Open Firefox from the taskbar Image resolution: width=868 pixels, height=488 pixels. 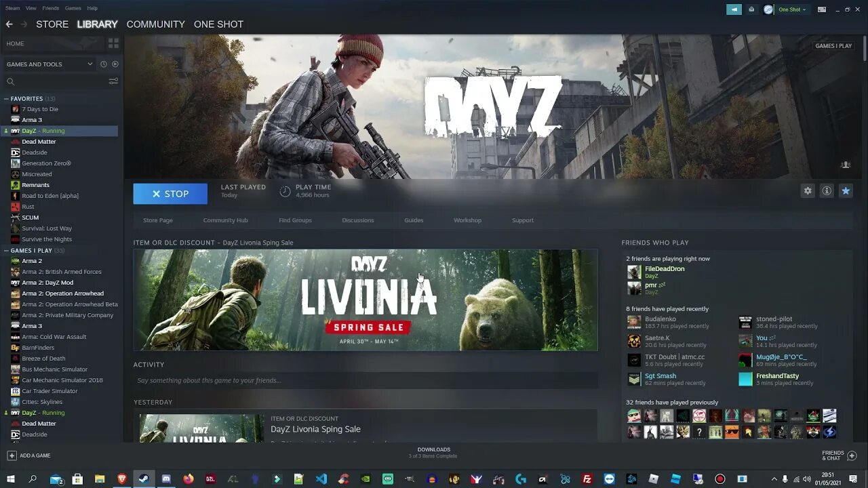[x=189, y=479]
